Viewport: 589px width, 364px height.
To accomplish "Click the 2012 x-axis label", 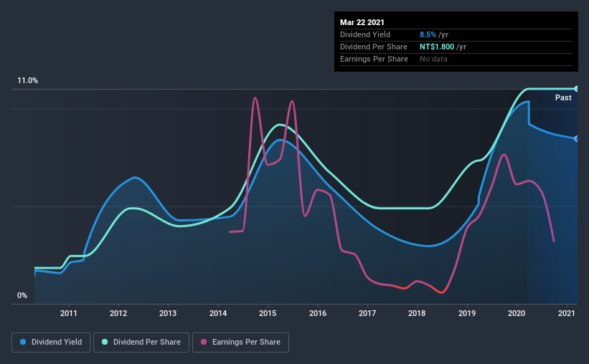I will (118, 313).
